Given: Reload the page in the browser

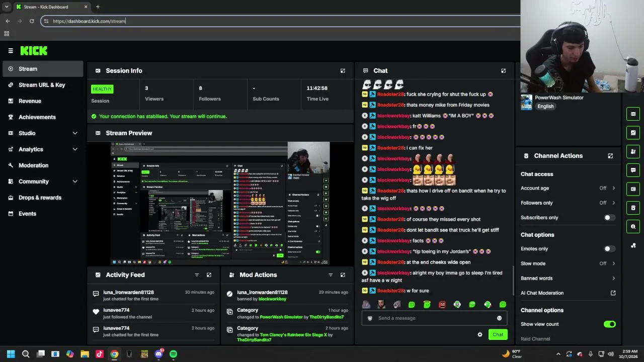Looking at the screenshot, I should pyautogui.click(x=32, y=21).
